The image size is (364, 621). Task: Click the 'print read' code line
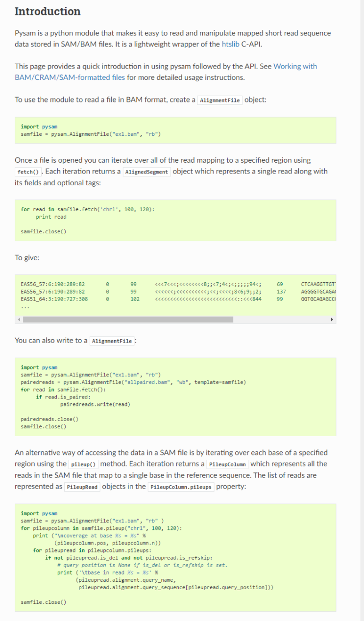tap(51, 217)
